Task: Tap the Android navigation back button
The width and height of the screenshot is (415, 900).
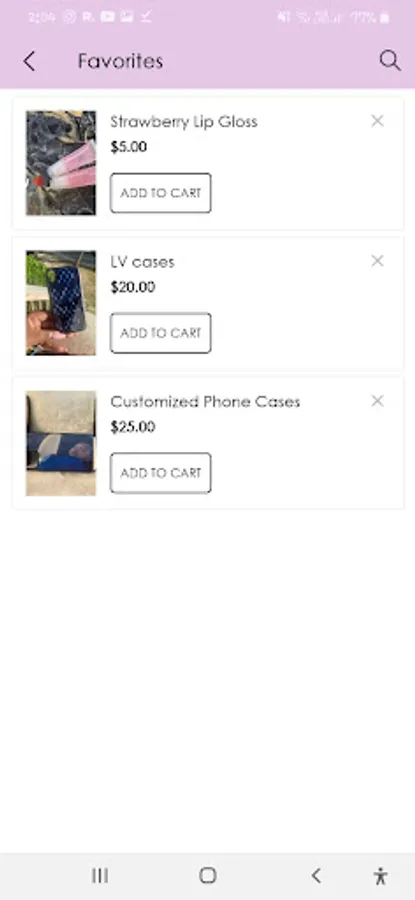Action: tap(316, 875)
